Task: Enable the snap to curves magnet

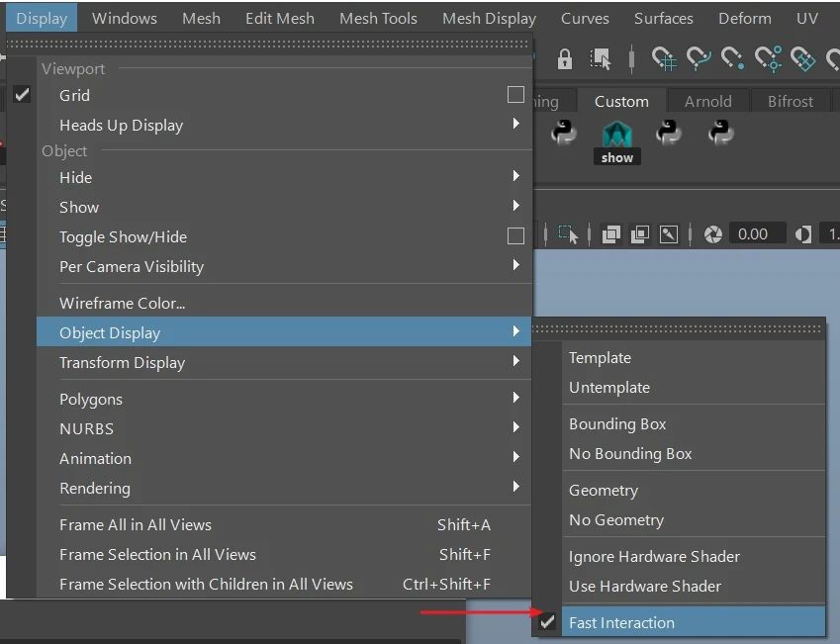Action: (x=699, y=59)
